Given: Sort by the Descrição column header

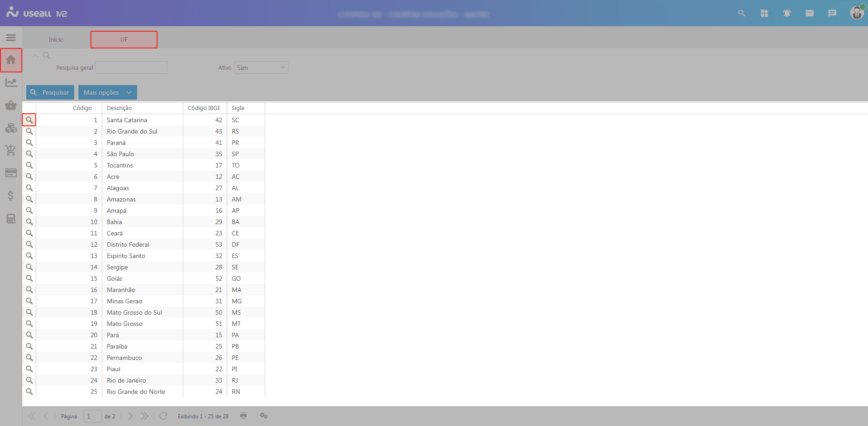Looking at the screenshot, I should click(x=119, y=108).
